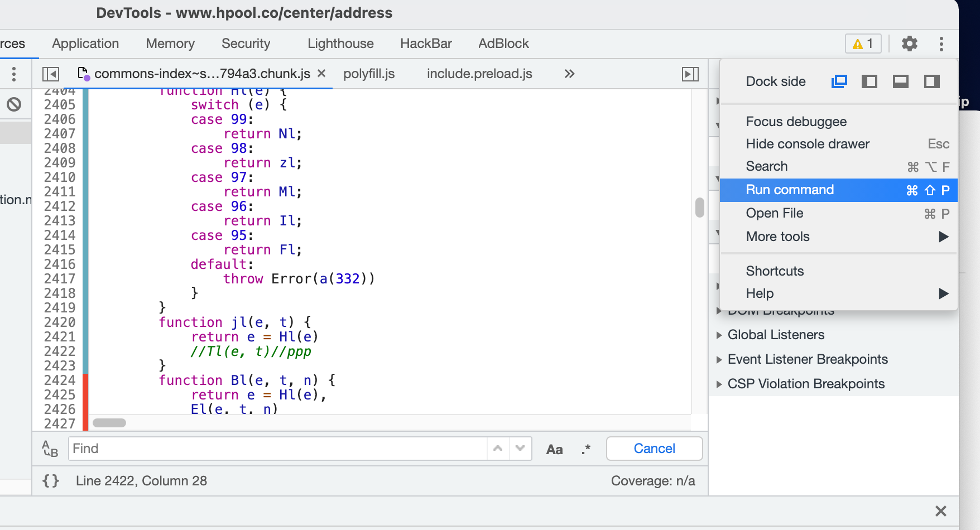Choose Open File menu item
The width and height of the screenshot is (980, 530).
click(839, 213)
